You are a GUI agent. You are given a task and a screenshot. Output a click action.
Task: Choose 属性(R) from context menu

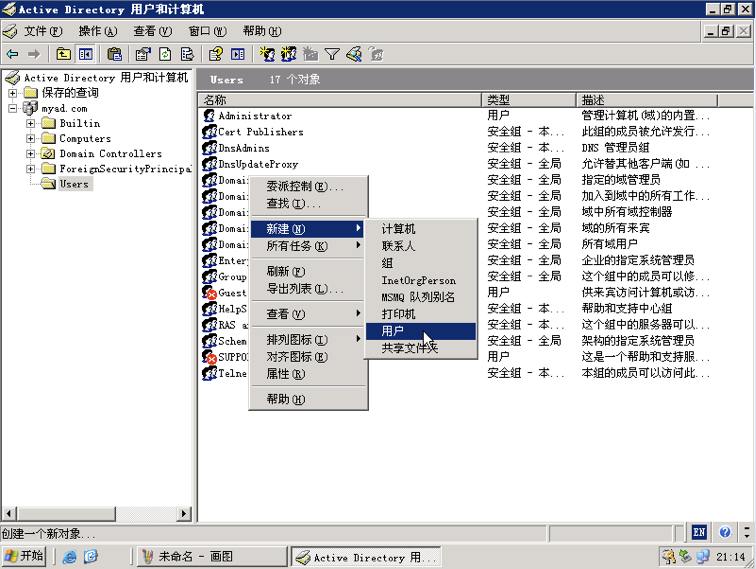click(309, 374)
